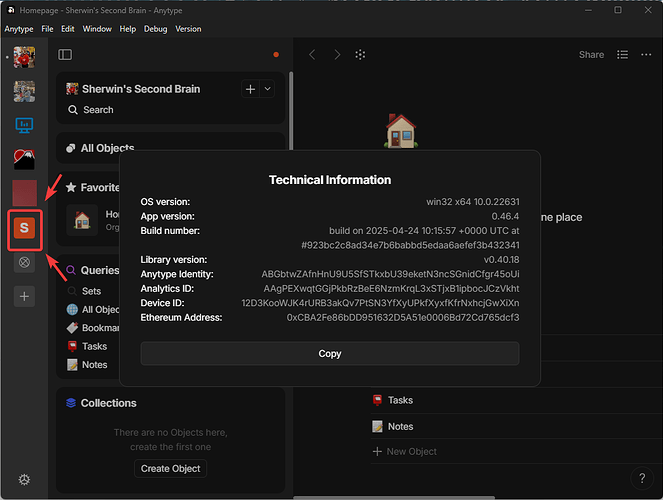Go forward with the right arrow icon
Image resolution: width=663 pixels, height=500 pixels.
[x=337, y=55]
